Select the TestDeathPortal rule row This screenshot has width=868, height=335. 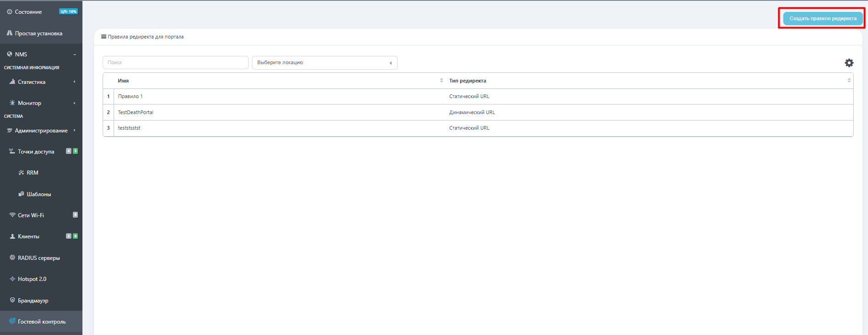pos(478,112)
